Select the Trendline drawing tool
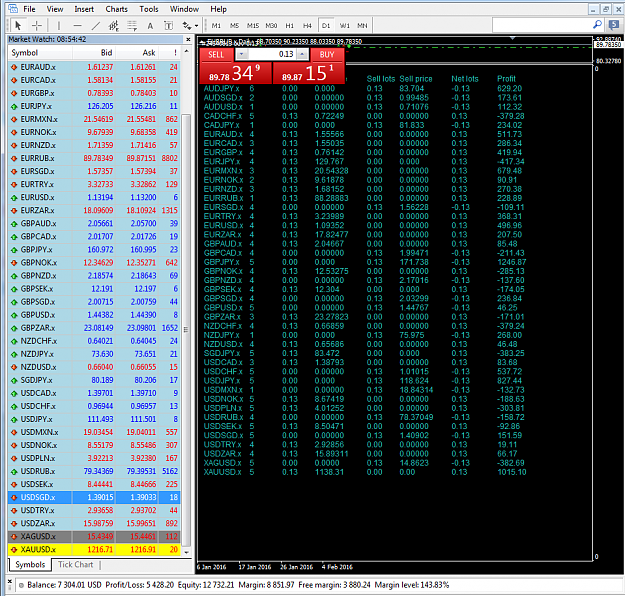625x596 pixels. (x=96, y=26)
